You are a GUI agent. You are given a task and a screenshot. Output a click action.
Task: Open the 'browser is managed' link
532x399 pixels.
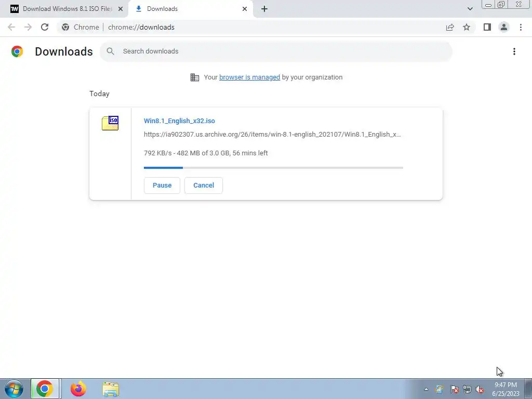click(250, 77)
